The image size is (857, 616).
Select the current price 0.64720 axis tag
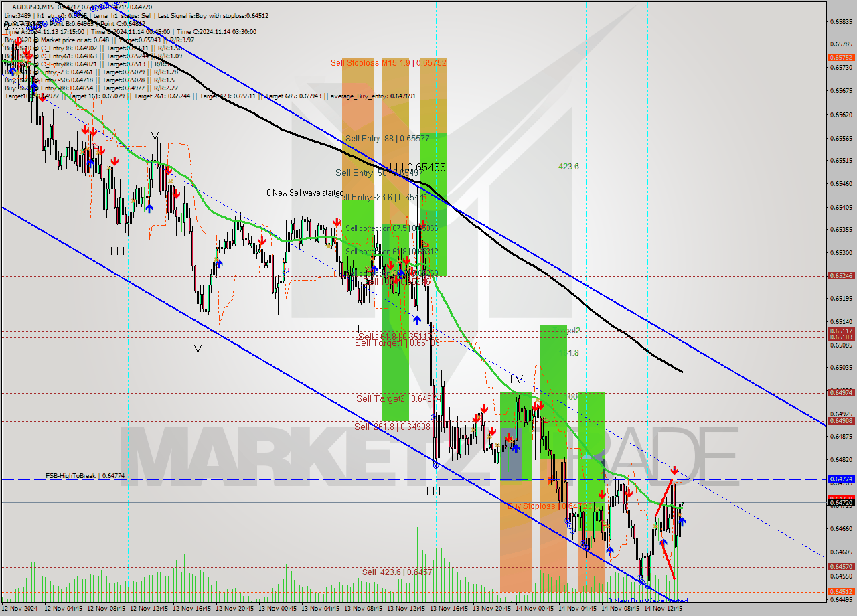841,502
